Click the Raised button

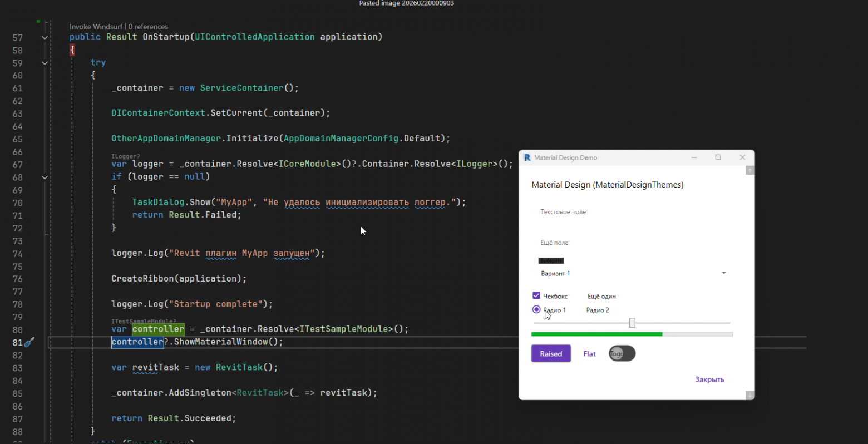click(551, 354)
